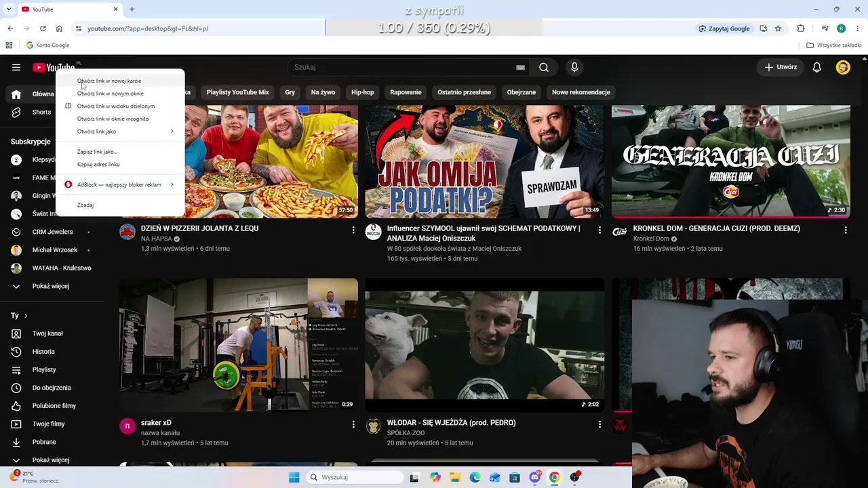Image resolution: width=868 pixels, height=488 pixels.
Task: Select Kopiuj adres linku
Action: click(121, 164)
